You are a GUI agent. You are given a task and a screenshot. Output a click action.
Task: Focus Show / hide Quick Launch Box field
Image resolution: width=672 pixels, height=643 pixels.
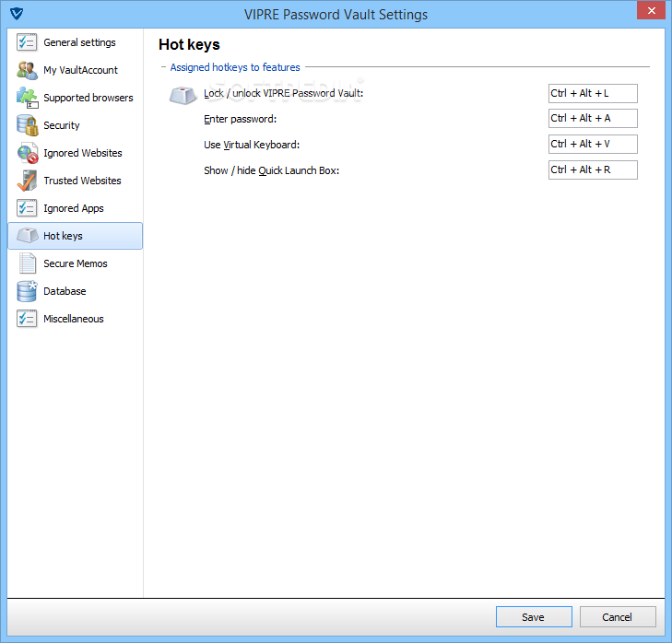(593, 170)
